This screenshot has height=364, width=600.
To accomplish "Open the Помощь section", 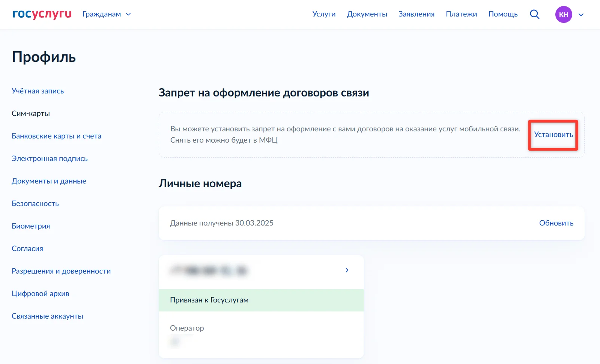I will tap(503, 14).
